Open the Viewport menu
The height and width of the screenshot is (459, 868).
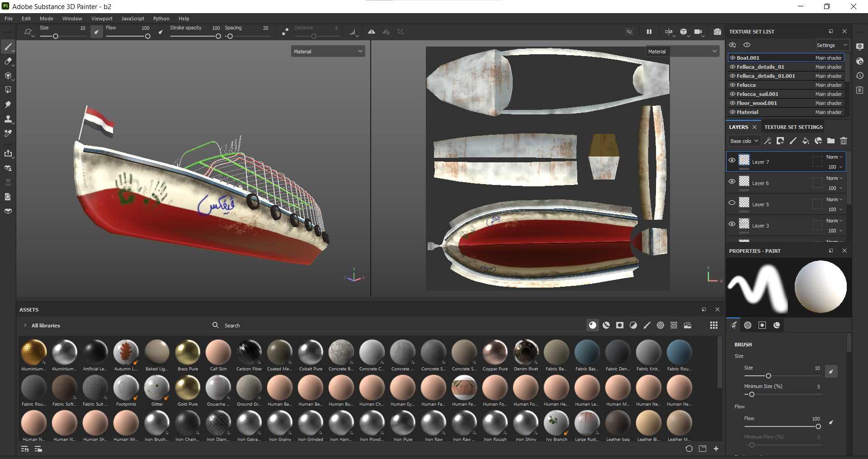pyautogui.click(x=102, y=19)
